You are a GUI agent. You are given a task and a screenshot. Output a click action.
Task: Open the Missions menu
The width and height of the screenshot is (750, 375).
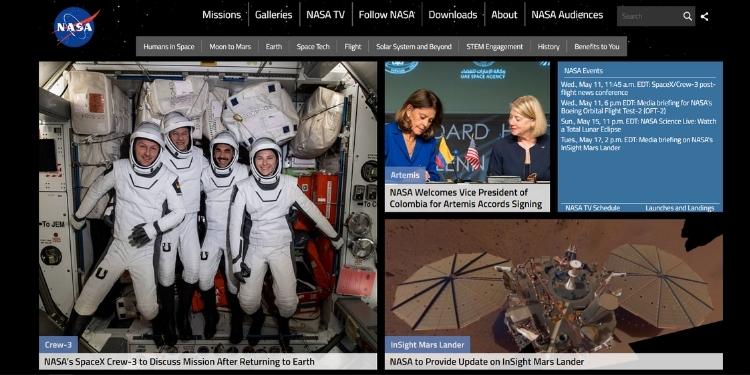pyautogui.click(x=221, y=15)
